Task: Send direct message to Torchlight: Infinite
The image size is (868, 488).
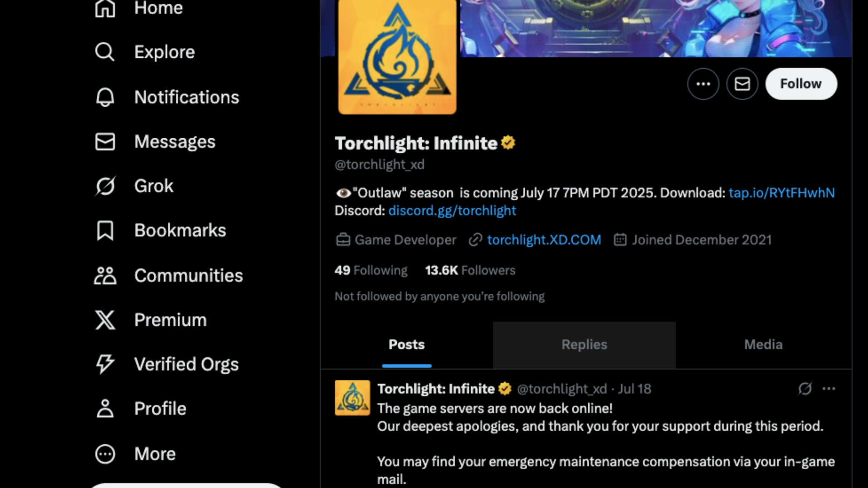Action: pos(742,84)
